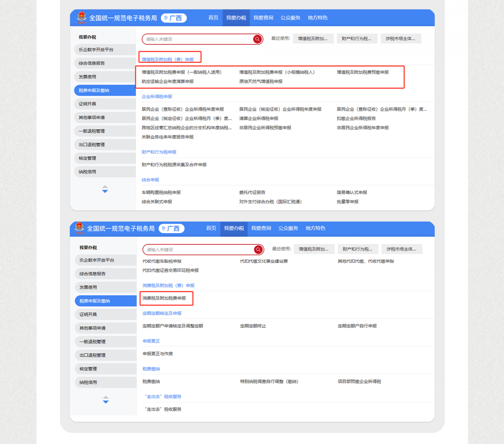504x444 pixels.
Task: Open 增值税及附加税费申报（一般纳税人适用）link
Action: [181, 72]
